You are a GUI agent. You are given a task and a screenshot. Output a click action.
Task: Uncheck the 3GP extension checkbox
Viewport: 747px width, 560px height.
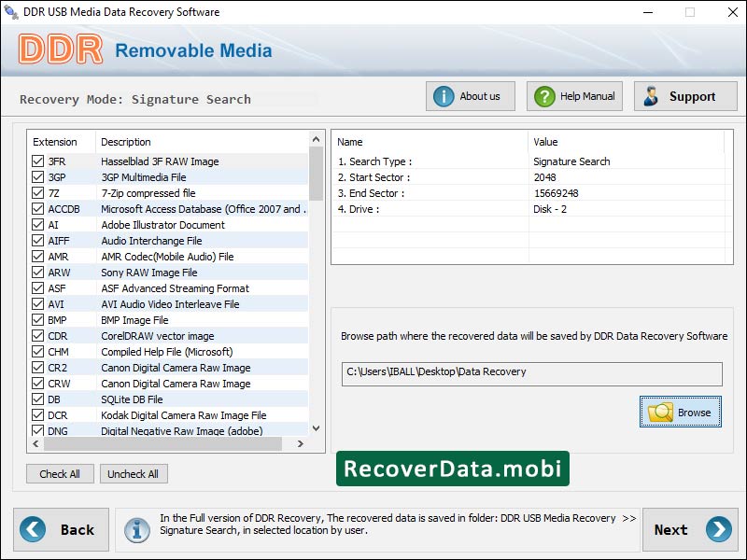[37, 177]
